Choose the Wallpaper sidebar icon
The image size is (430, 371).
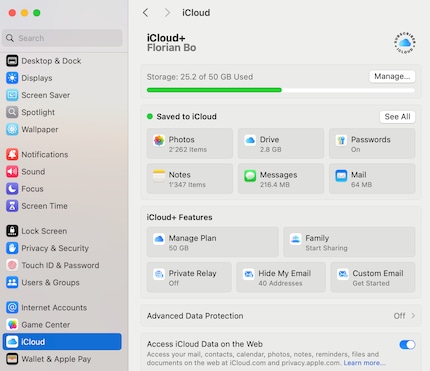point(12,129)
